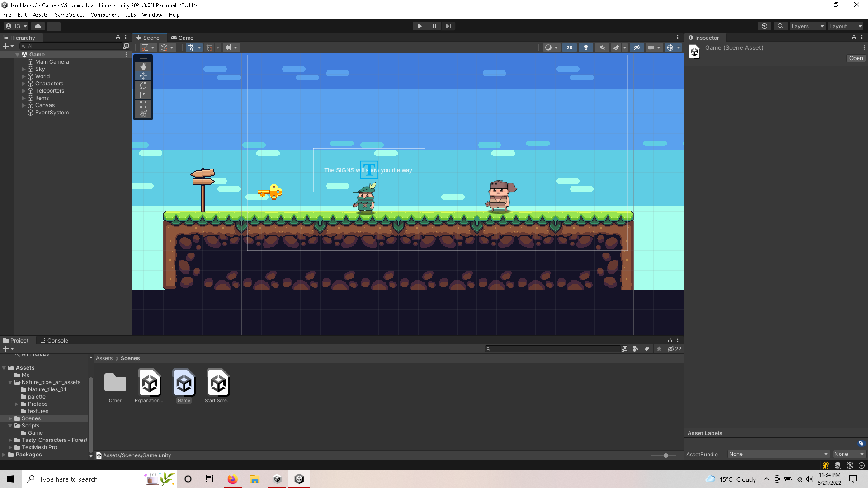The height and width of the screenshot is (488, 868).
Task: Adjust the project icon size slider
Action: pos(665,455)
